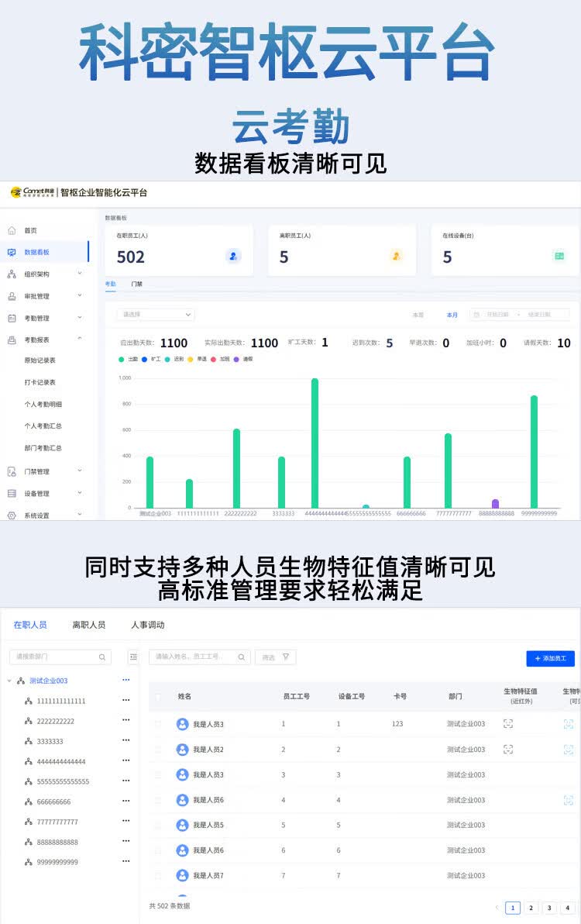Switch to the 离职人员 tab
The image size is (581, 924).
click(x=89, y=625)
